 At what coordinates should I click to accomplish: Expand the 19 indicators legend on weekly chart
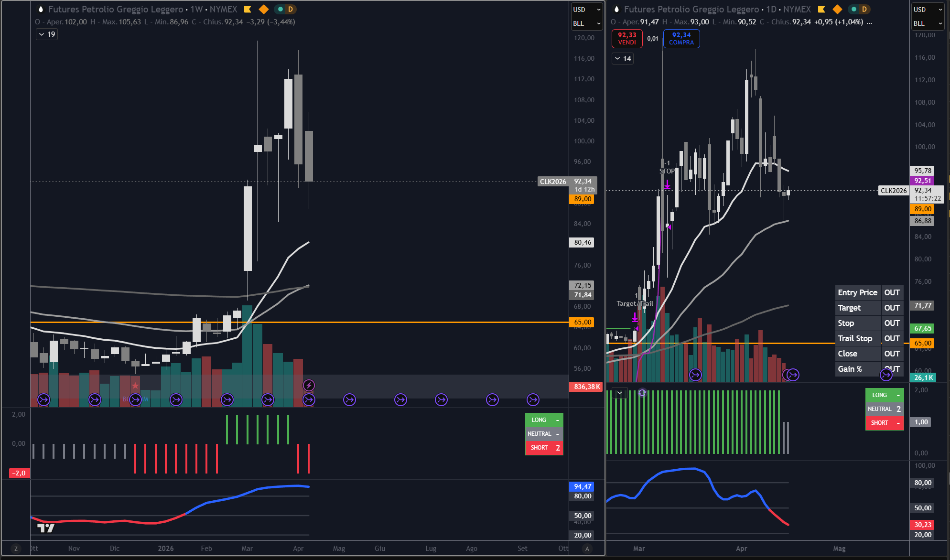tap(47, 34)
